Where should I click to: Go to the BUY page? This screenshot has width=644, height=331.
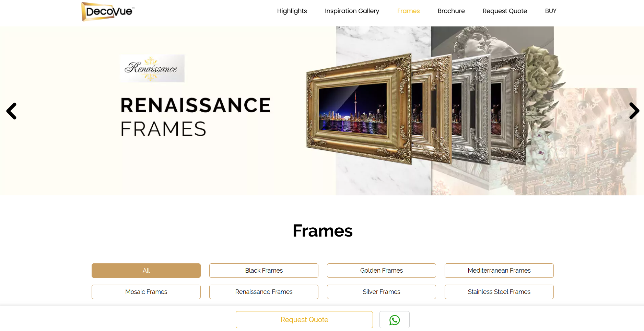point(550,11)
